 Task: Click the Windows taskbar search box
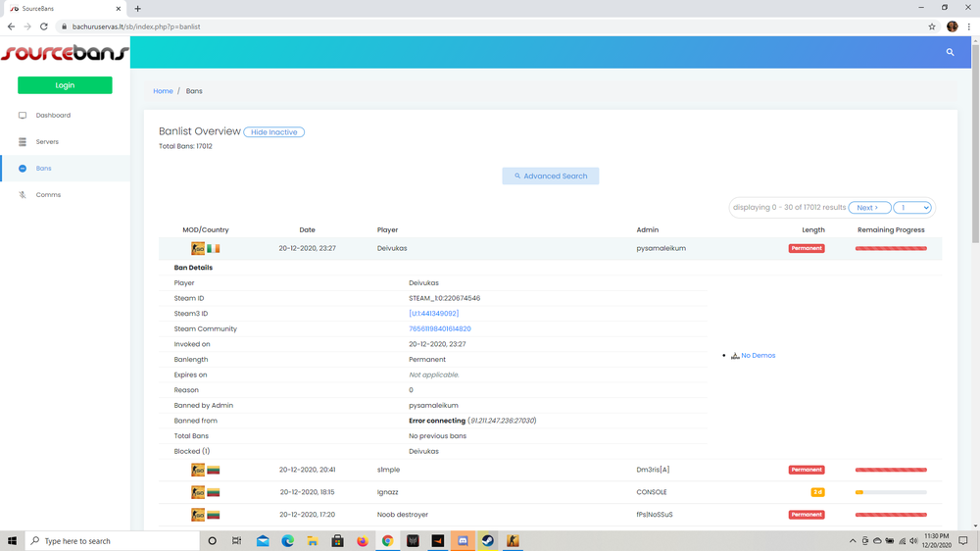[x=110, y=540]
